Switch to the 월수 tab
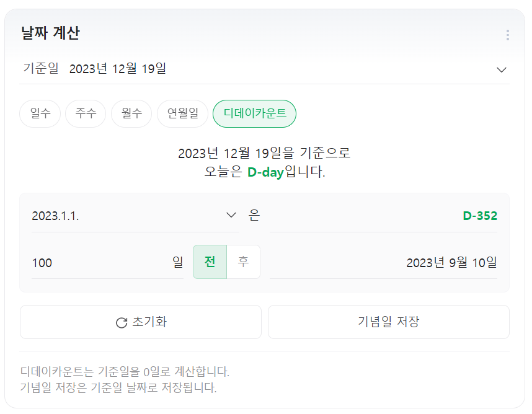 coord(131,113)
